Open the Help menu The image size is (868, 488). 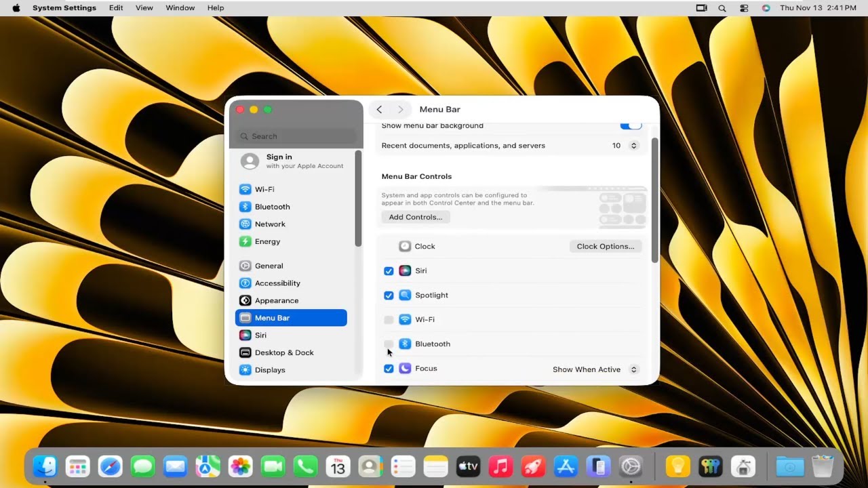coord(216,8)
